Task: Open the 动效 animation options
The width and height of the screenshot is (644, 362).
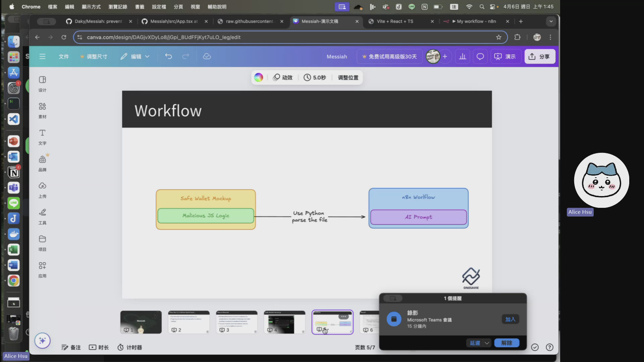Action: click(x=283, y=77)
